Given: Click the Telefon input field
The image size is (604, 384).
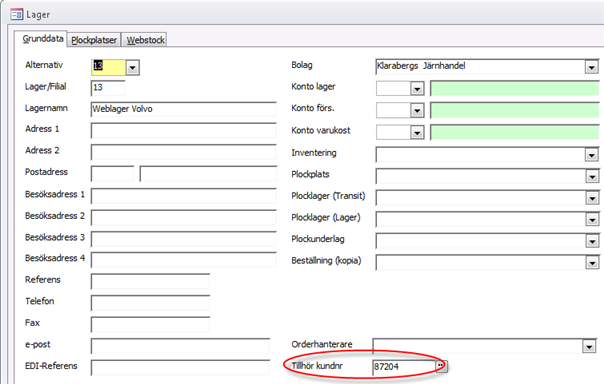Looking at the screenshot, I should click(x=150, y=303).
